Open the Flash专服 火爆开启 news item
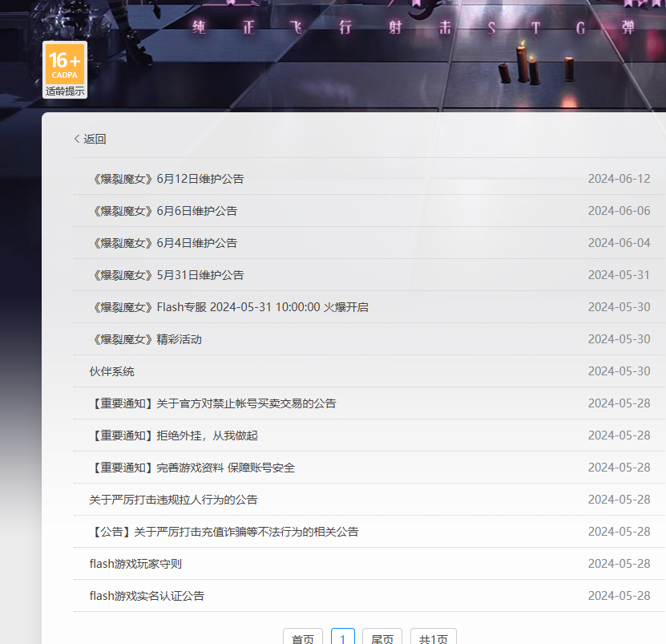Screen dimensions: 666x644 (229, 307)
